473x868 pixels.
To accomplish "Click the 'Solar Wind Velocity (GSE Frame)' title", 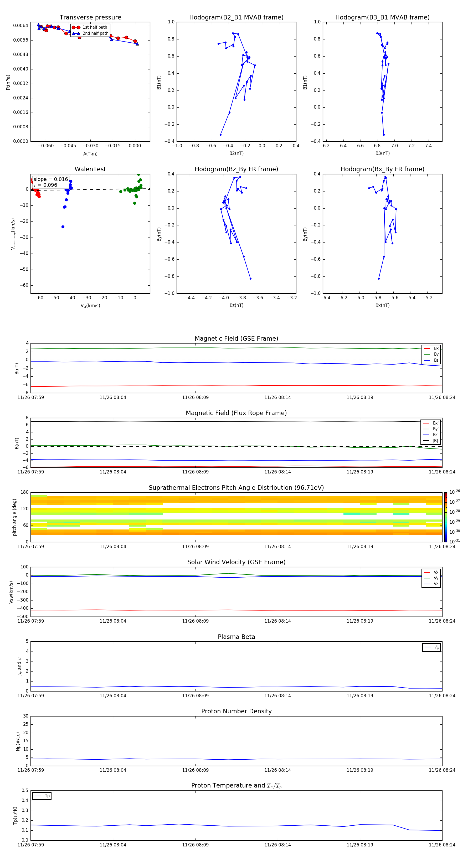I will [x=236, y=562].
